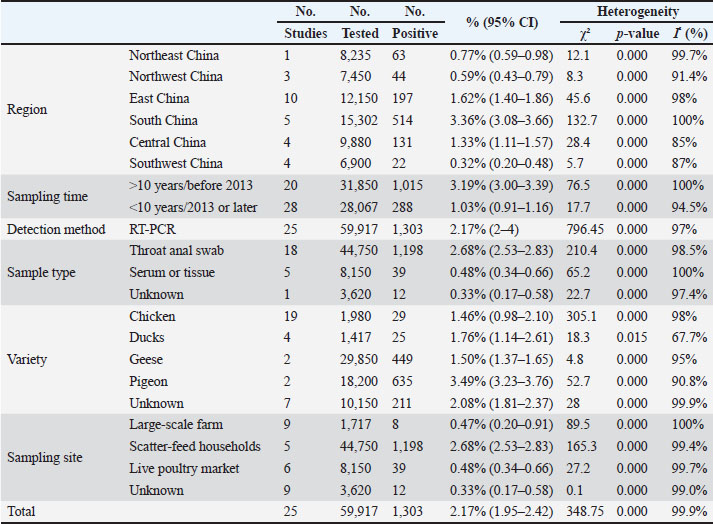Select the Serum or tissue row label
Image resolution: width=713 pixels, height=524 pixels.
172,273
